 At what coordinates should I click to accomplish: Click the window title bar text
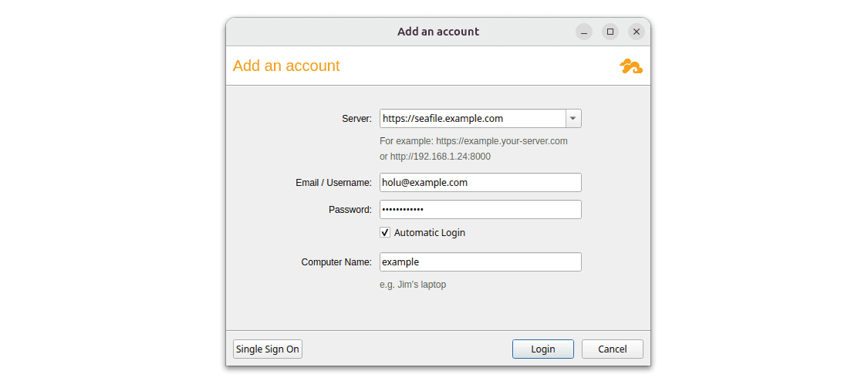(438, 32)
